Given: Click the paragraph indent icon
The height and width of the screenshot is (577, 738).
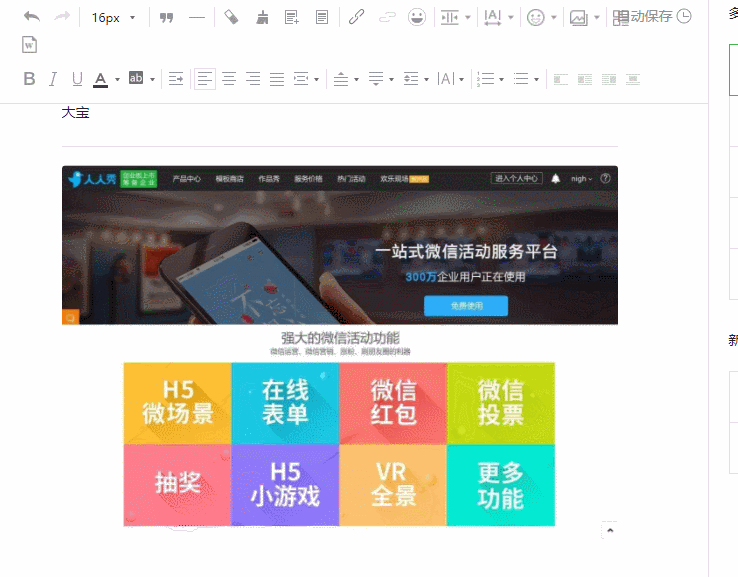Looking at the screenshot, I should tap(301, 79).
